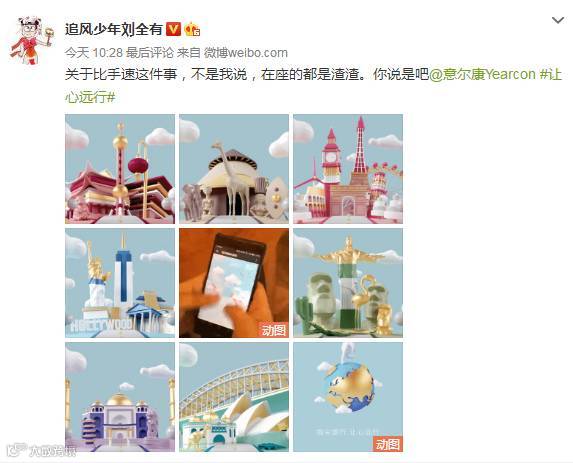This screenshot has width=573, height=463.
Task: Open the 微博weibo.com source link
Action: pyautogui.click(x=246, y=53)
